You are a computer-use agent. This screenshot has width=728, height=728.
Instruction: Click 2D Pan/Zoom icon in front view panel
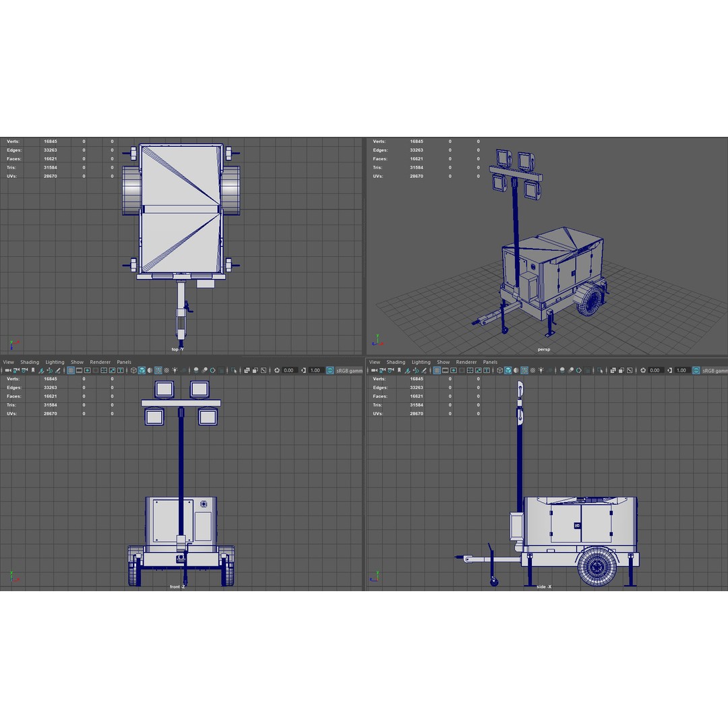coord(50,370)
